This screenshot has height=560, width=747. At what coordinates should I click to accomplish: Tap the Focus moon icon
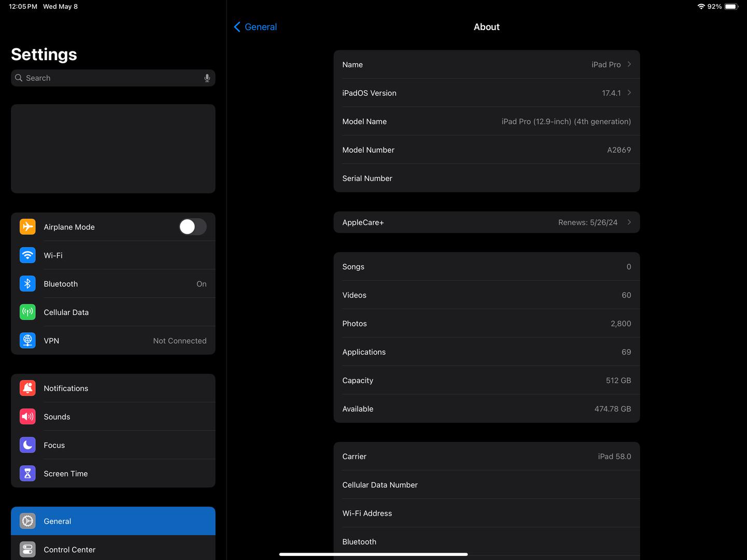click(27, 445)
